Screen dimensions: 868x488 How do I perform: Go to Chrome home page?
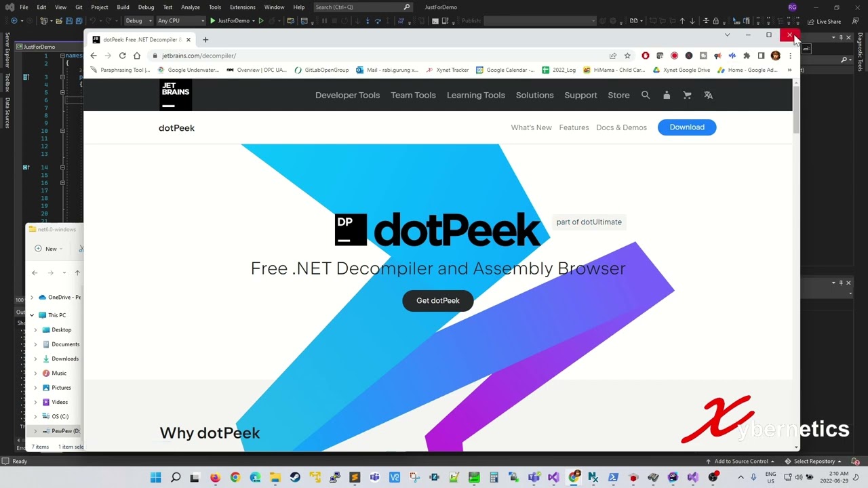pyautogui.click(x=137, y=56)
